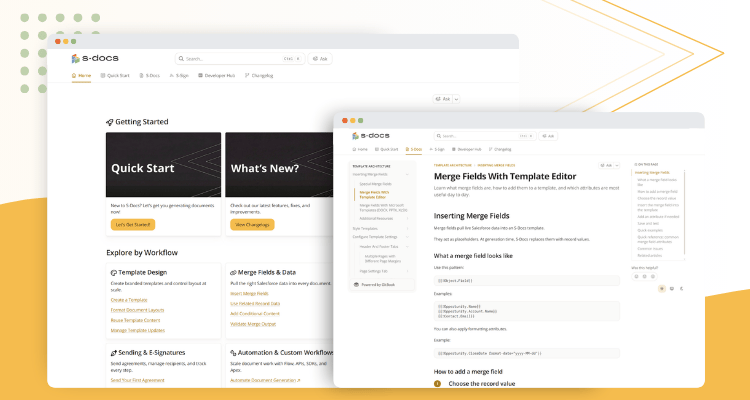Switch to Changelog tab in Merge Fields window
Screen dimensions: 750x400
pos(500,149)
